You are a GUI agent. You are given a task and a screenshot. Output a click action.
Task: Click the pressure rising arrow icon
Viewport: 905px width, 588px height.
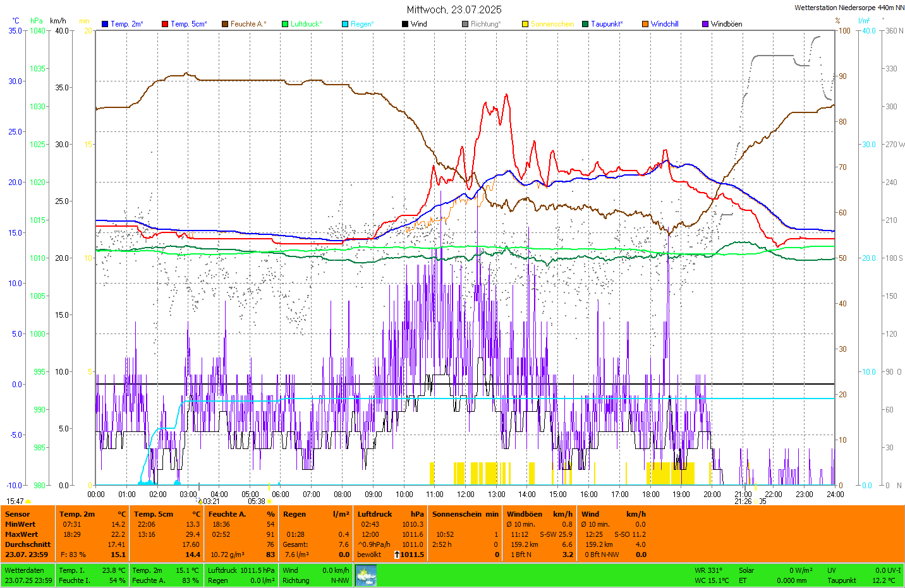click(x=396, y=555)
